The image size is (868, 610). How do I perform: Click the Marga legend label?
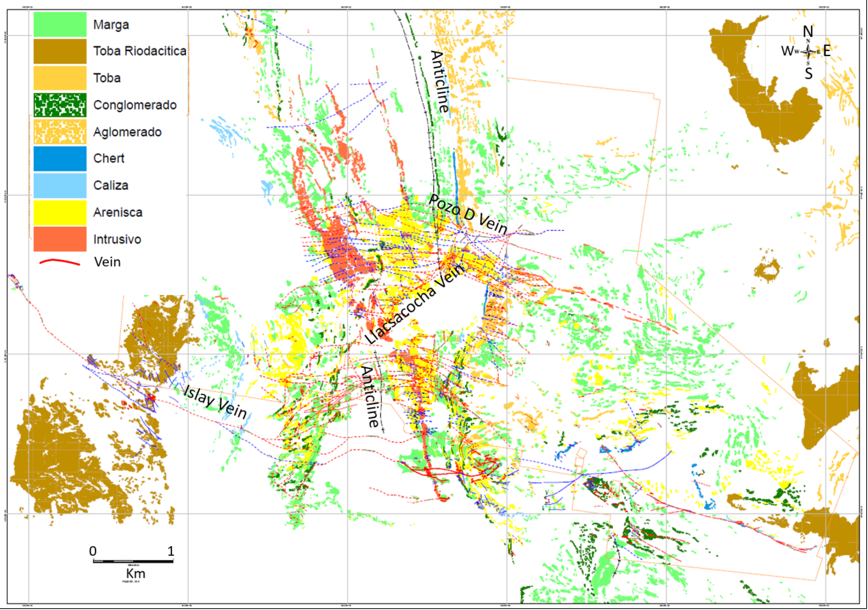point(111,25)
